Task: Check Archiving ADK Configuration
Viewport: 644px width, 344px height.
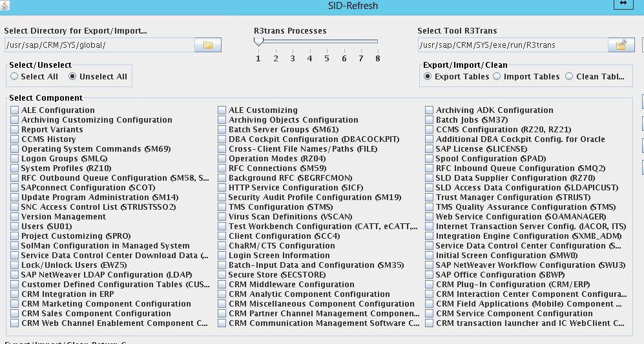Action: [429, 110]
